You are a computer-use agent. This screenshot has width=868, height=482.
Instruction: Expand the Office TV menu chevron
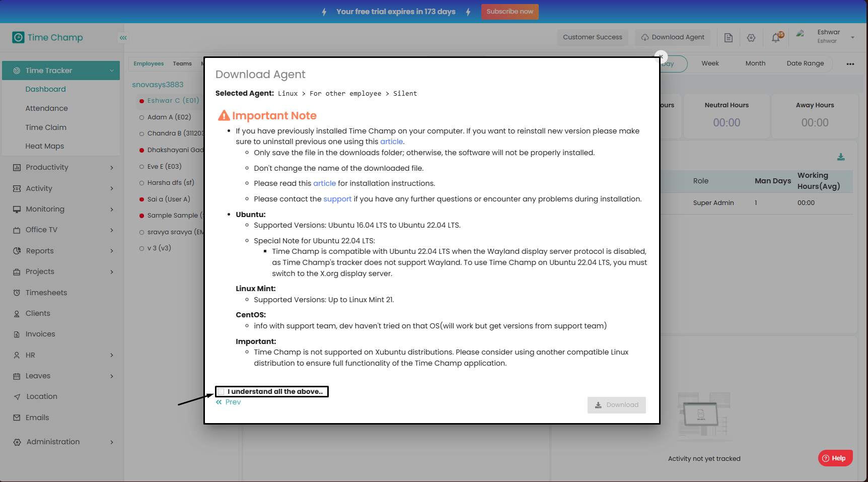pos(112,230)
